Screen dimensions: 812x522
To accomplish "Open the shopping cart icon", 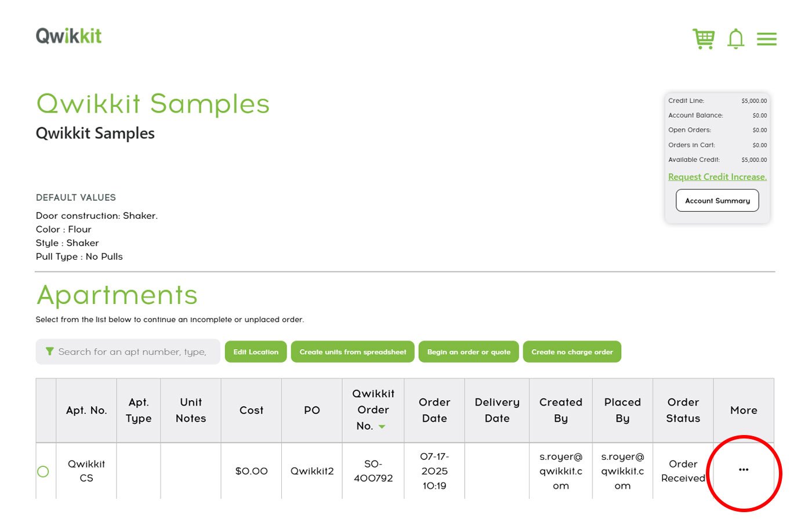I will coord(704,39).
